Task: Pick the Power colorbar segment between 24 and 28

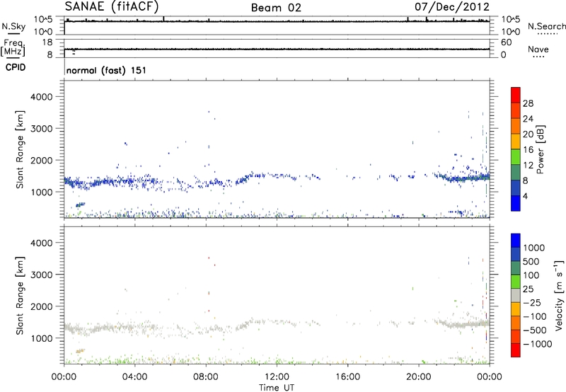Action: (x=516, y=110)
